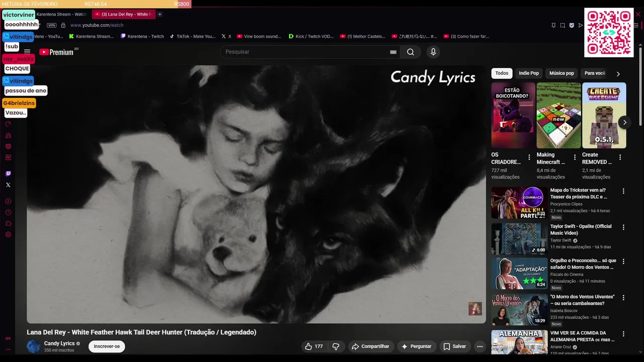Viewport: 644px width, 362px height.
Task: Open history clock in Opera sidebar
Action: (x=8, y=213)
